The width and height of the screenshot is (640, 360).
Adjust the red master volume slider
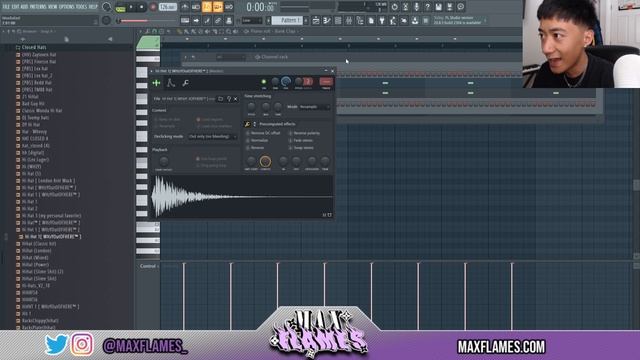146,20
